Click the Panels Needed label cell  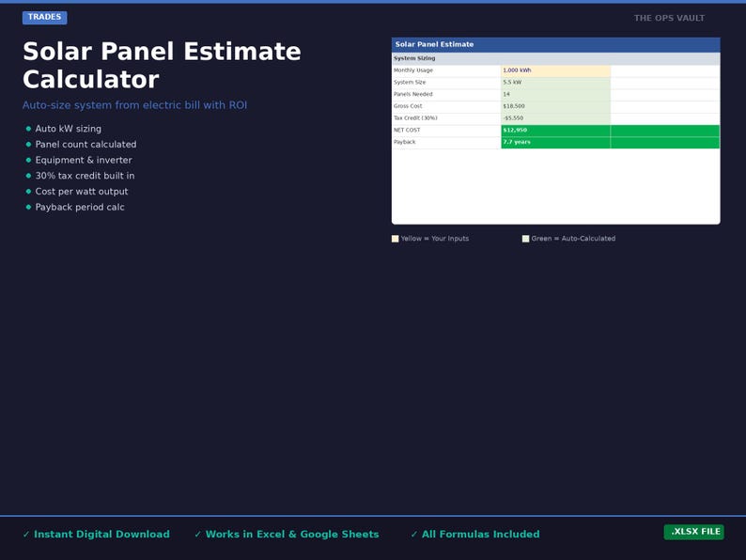[446, 94]
